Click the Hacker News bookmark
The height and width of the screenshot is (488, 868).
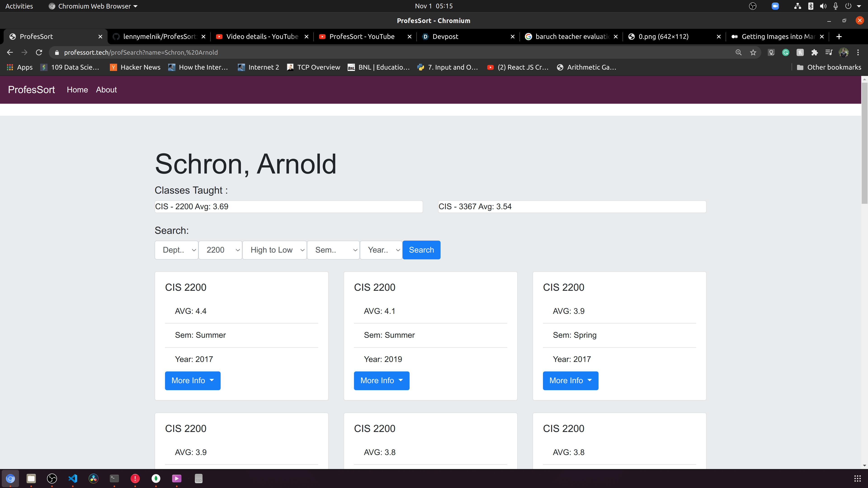[135, 67]
